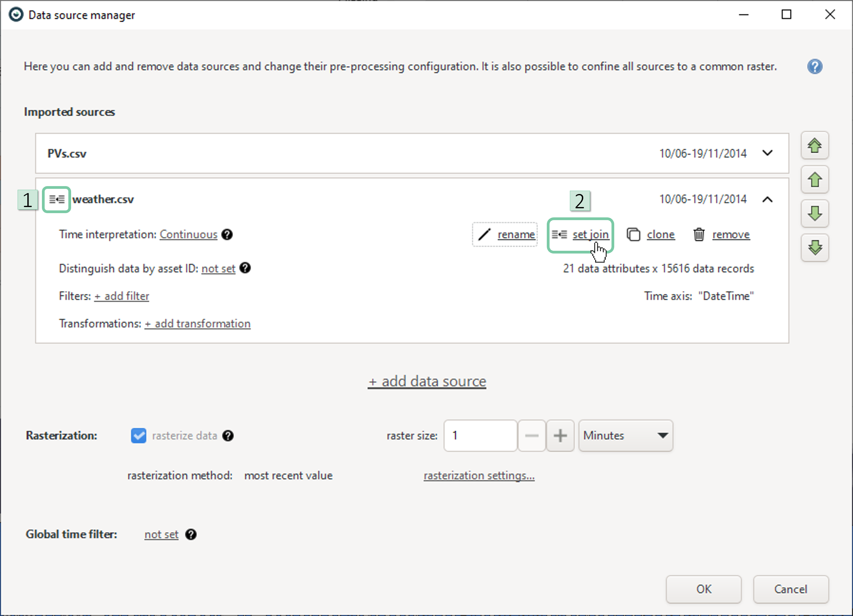Maximize the Data source manager window
Screen dimensions: 853x616
(x=786, y=15)
